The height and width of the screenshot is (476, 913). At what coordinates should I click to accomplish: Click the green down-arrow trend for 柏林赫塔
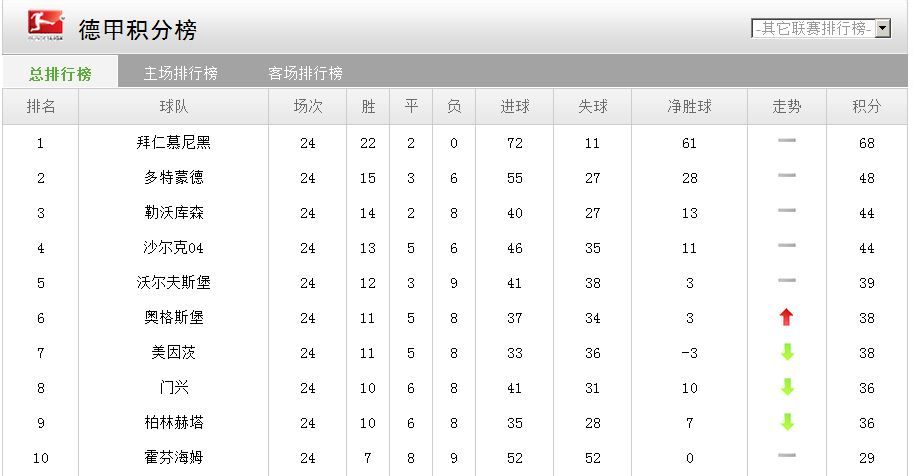(786, 423)
